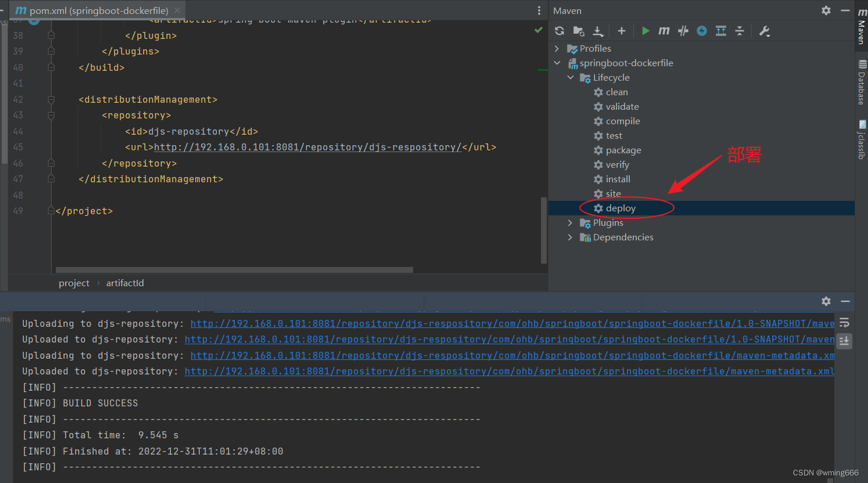Viewport: 868px width, 483px height.
Task: Open first Uploaded to djs-repository link
Action: [x=510, y=339]
